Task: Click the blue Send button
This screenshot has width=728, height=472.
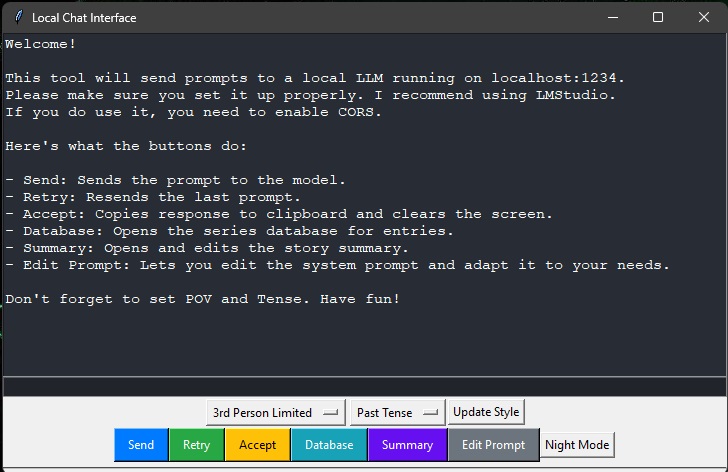Action: pos(141,445)
